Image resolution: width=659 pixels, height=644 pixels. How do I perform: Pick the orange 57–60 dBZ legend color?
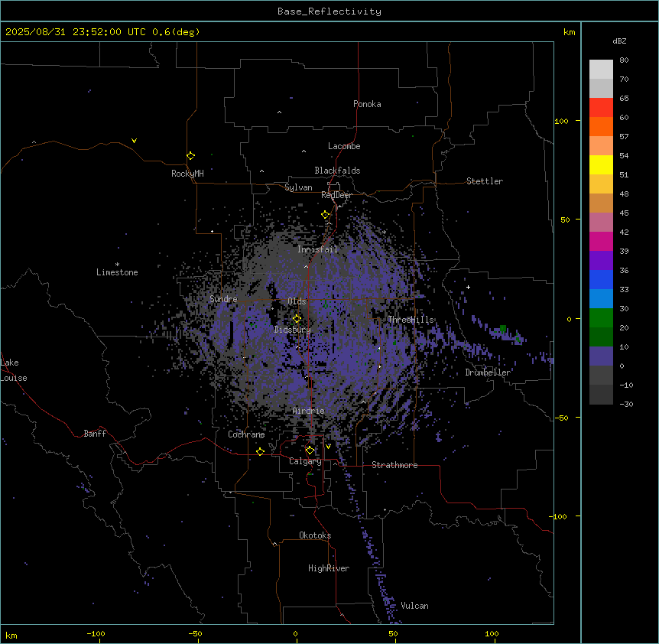601,126
